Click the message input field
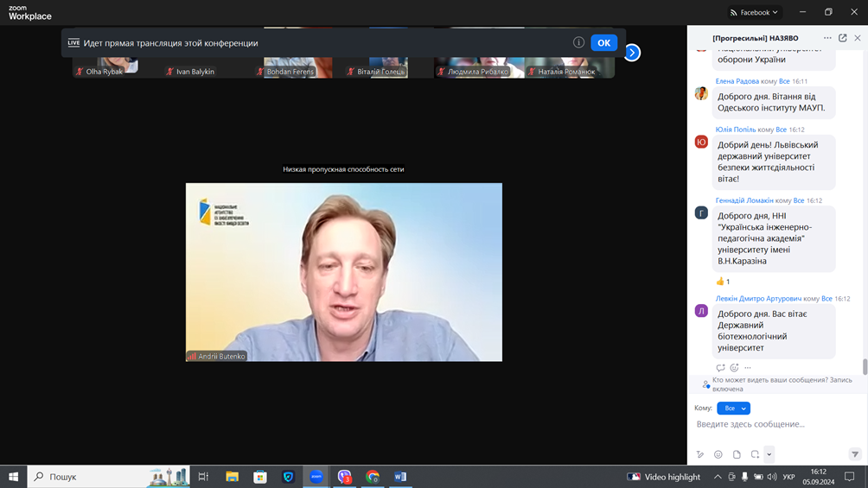The image size is (868, 488). pyautogui.click(x=774, y=425)
